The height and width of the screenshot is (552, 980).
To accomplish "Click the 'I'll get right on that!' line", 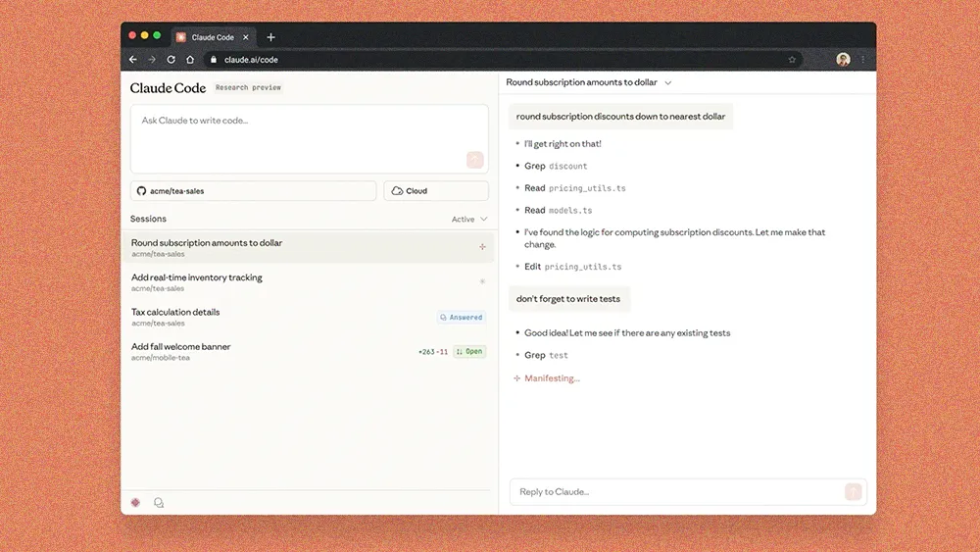I will pos(563,144).
